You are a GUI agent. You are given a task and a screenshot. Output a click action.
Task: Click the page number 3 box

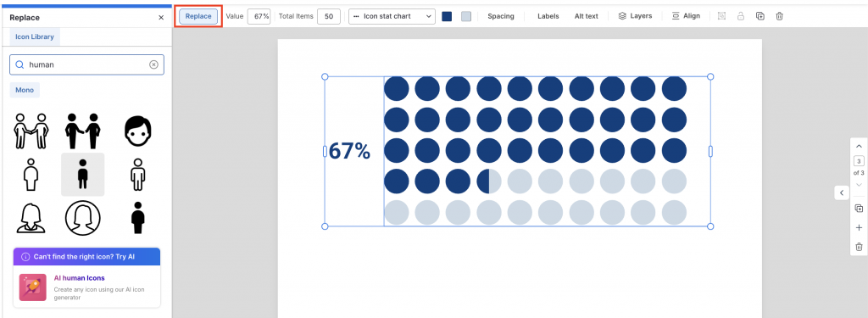pos(859,161)
